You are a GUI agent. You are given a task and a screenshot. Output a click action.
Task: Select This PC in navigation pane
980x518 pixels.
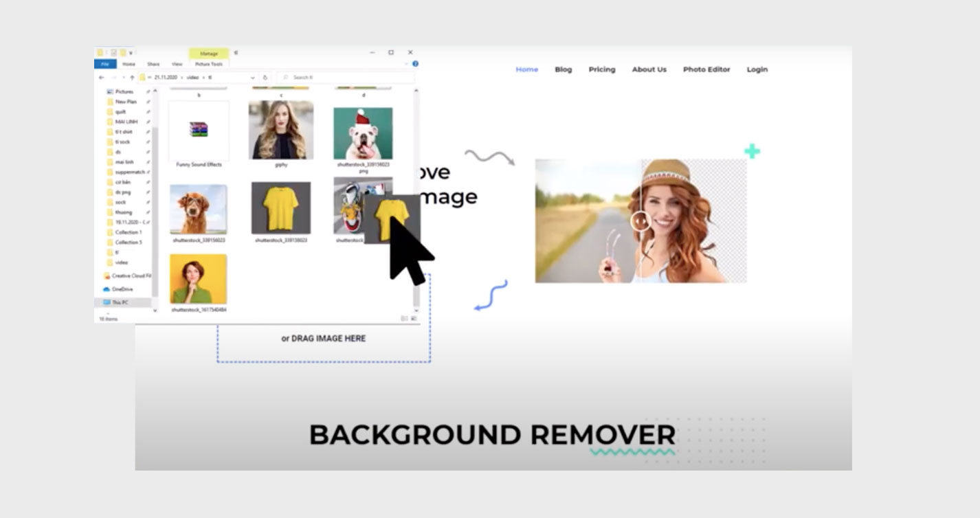point(120,302)
